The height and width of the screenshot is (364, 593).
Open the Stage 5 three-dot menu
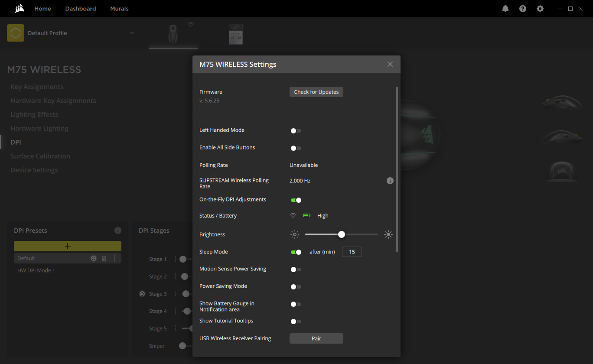(x=175, y=328)
